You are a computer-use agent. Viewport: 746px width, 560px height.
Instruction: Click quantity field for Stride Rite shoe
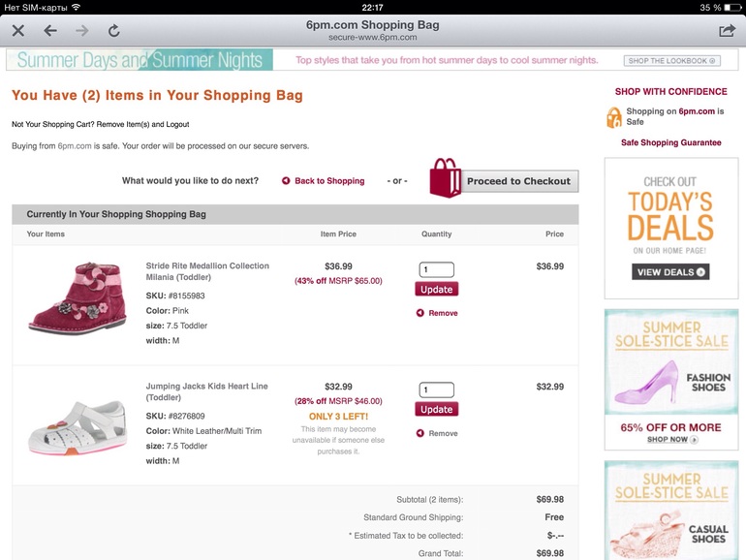pyautogui.click(x=436, y=269)
